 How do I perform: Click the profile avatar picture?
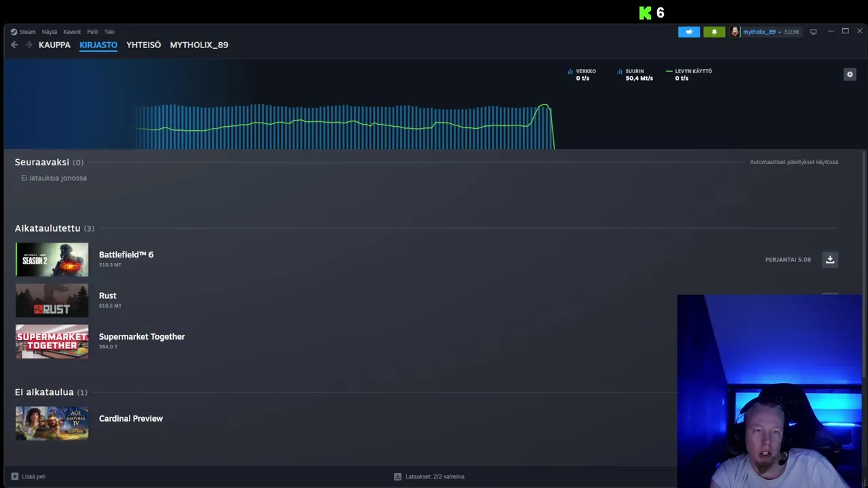[x=735, y=32]
